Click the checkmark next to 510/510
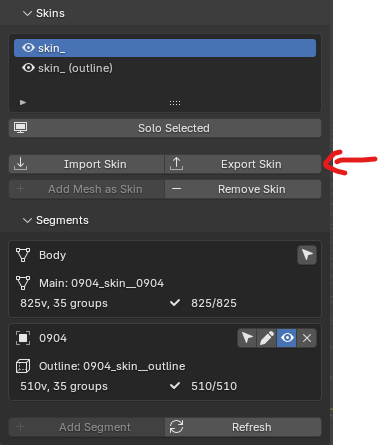 click(x=175, y=386)
